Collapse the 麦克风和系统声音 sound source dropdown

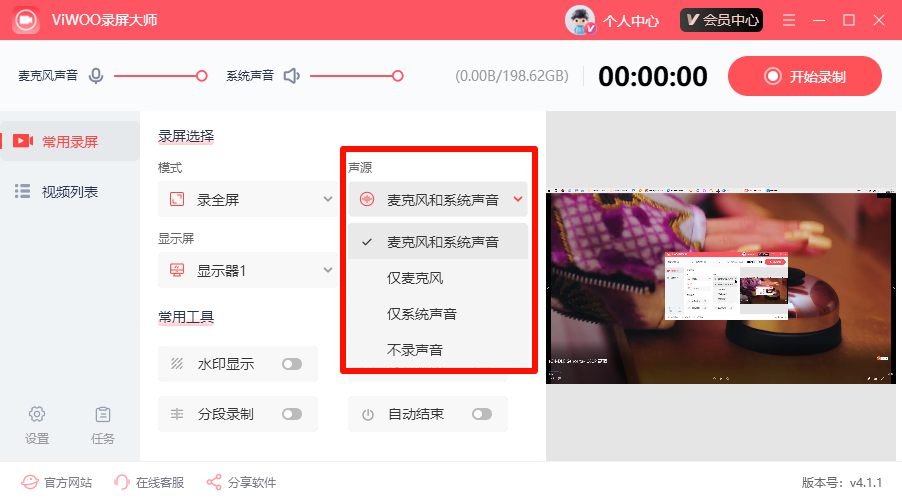click(438, 200)
